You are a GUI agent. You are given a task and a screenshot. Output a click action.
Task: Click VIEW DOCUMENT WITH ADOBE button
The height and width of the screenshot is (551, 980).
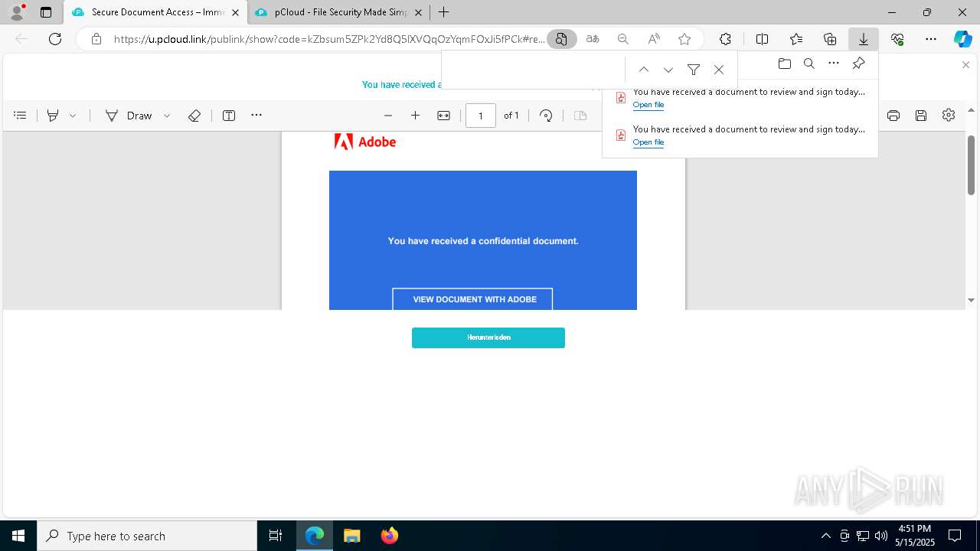(x=472, y=299)
